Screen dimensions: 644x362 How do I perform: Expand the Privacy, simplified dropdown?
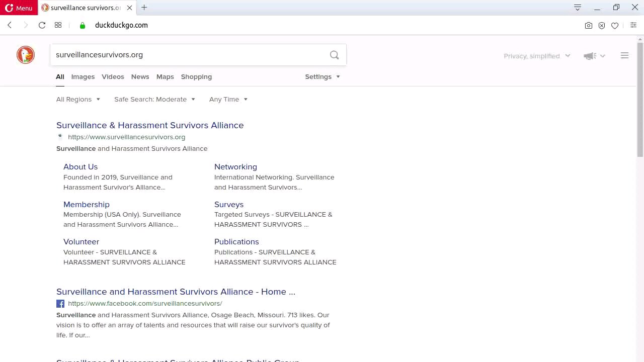[x=537, y=56]
